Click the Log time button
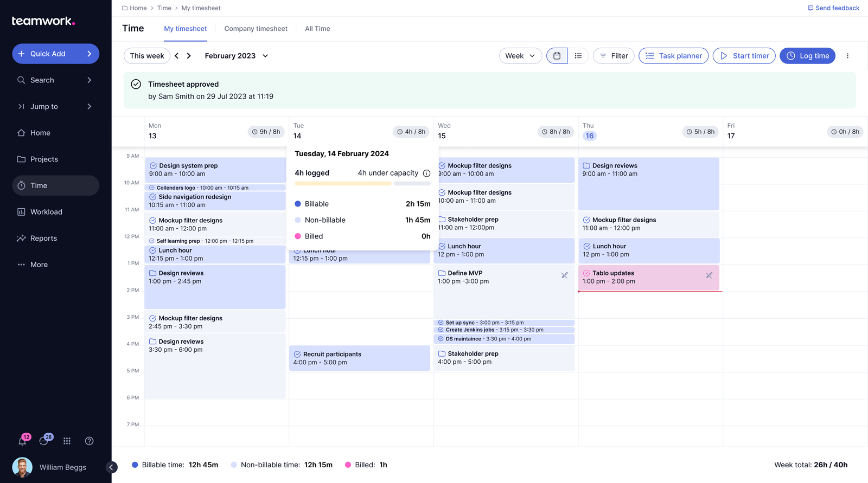868x483 pixels. coord(808,56)
